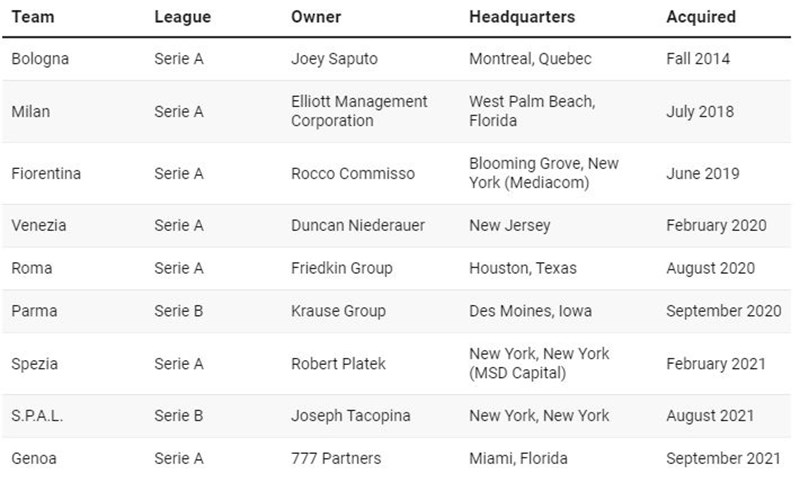Viewport: 800px width, 483px height.
Task: Click the Team column header
Action: 33,17
